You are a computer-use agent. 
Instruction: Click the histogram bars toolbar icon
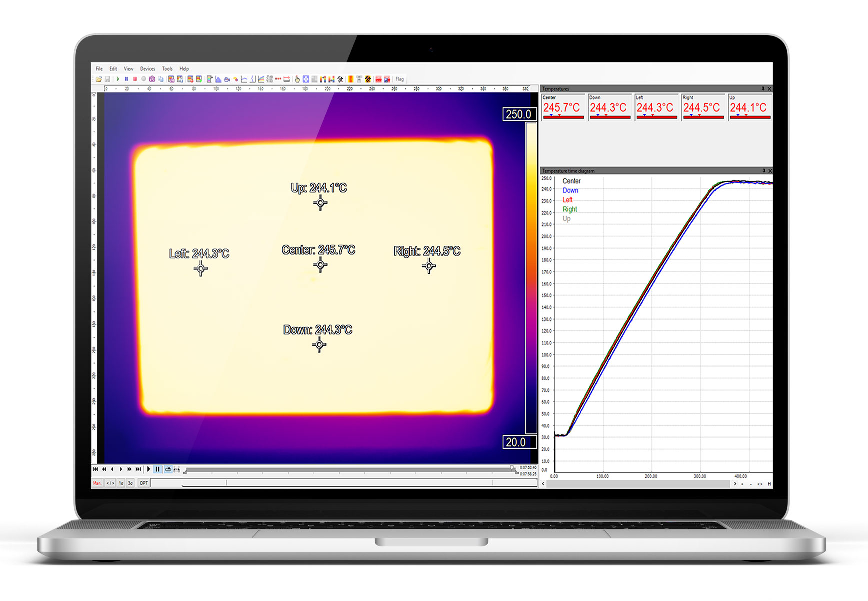pyautogui.click(x=218, y=79)
